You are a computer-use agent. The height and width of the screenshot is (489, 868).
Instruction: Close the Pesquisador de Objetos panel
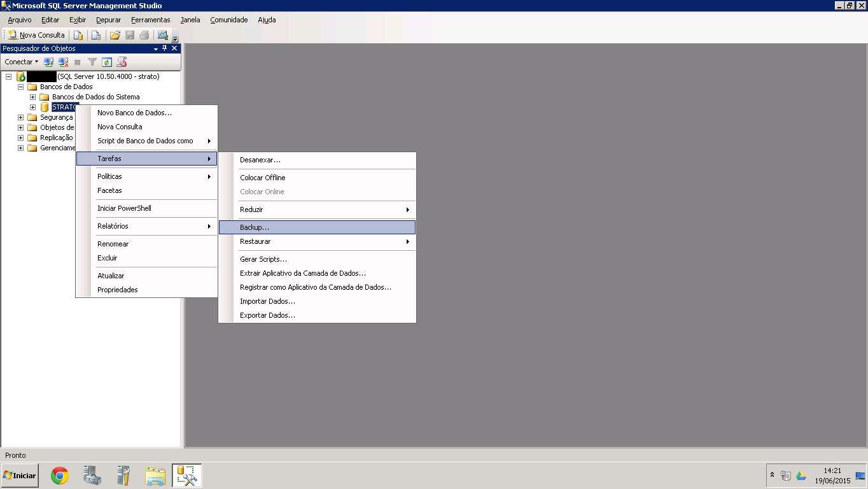[174, 48]
